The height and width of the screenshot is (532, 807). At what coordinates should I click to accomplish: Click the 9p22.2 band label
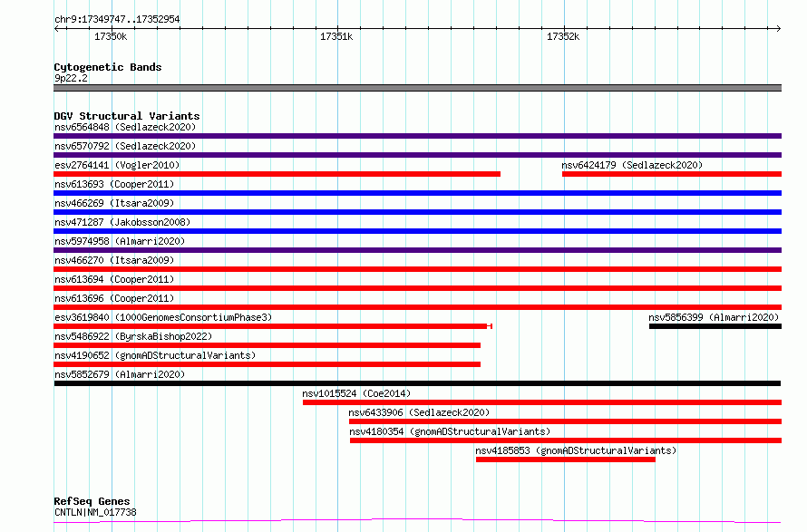pyautogui.click(x=71, y=78)
